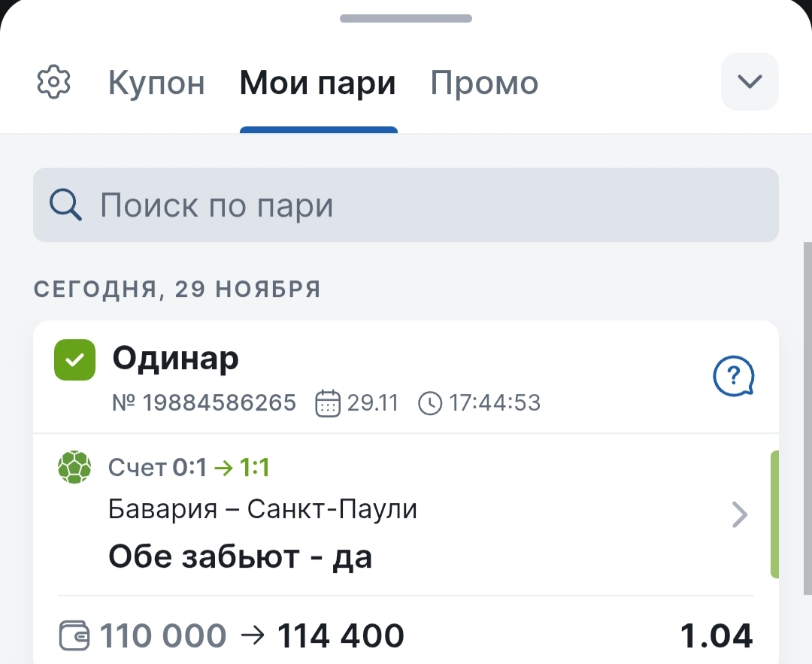Click the green football icon
812x664 pixels.
pyautogui.click(x=74, y=468)
